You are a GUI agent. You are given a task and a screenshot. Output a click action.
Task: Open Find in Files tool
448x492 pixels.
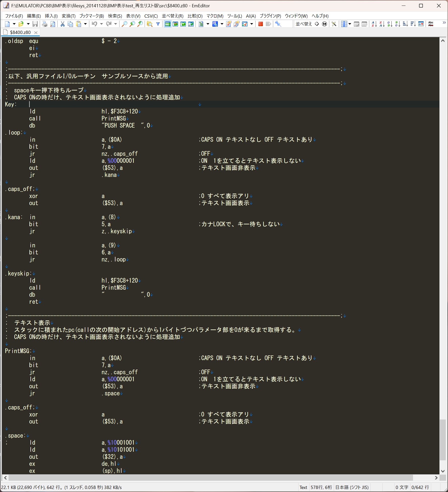[150, 24]
